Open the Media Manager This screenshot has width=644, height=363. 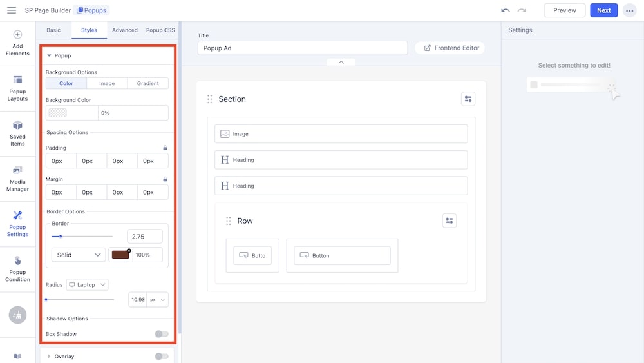point(17,178)
